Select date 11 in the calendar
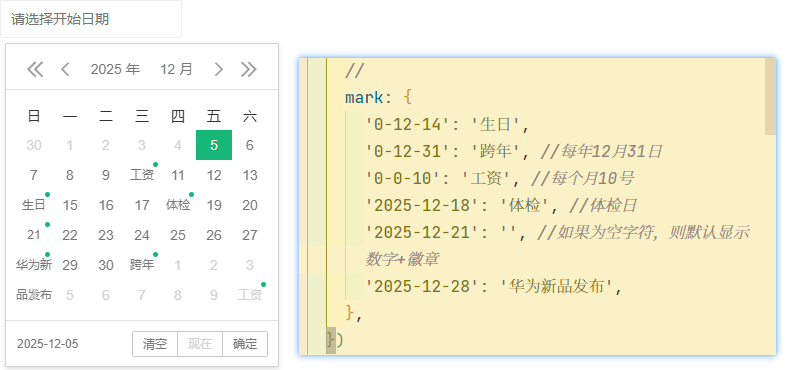This screenshot has width=787, height=370. 178,175
